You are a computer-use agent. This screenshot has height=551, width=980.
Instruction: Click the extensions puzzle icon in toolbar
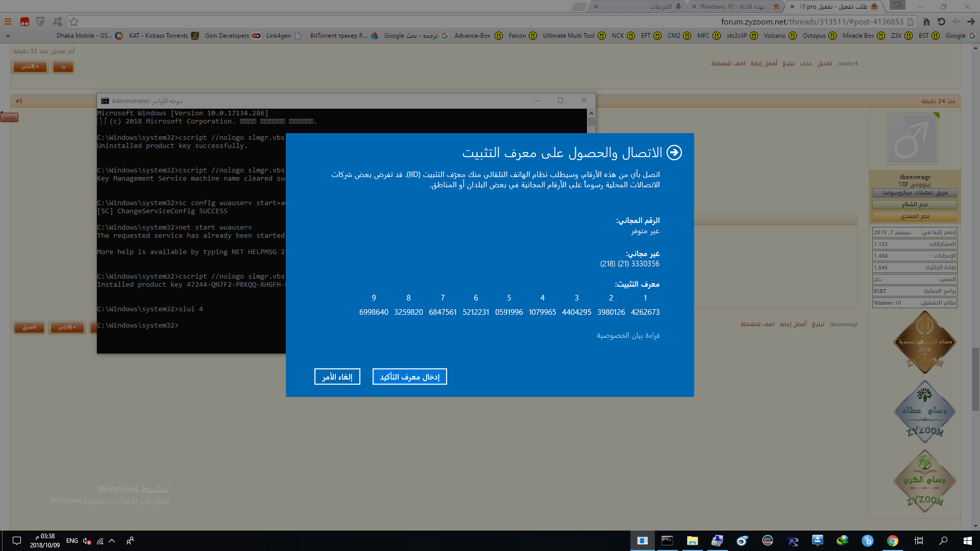pos(57,21)
